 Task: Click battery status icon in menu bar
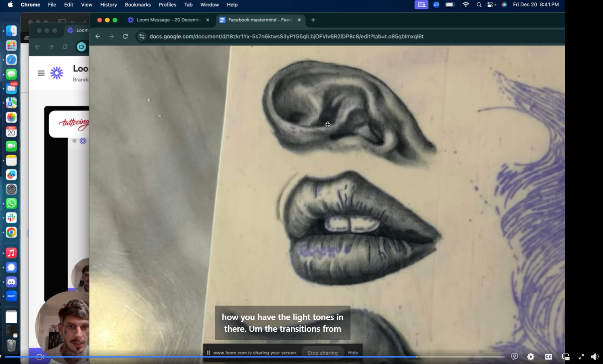point(450,5)
